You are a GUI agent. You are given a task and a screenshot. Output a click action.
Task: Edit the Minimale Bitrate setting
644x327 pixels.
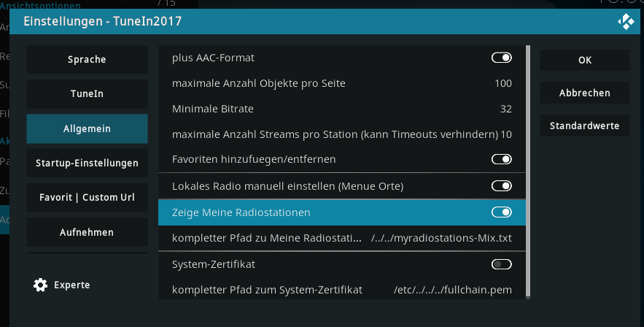(x=342, y=109)
